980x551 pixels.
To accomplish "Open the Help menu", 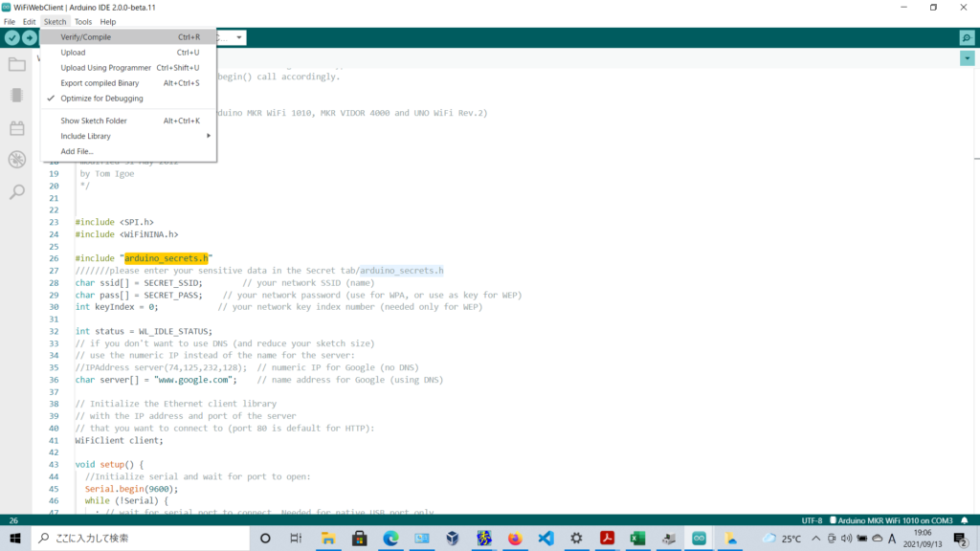I will [x=108, y=21].
